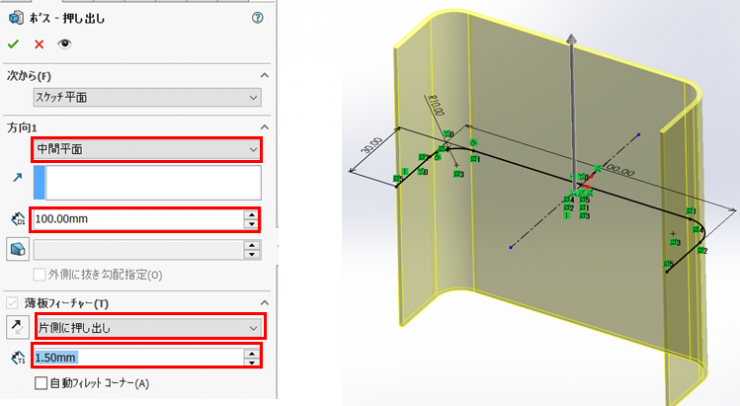Viewport: 740px width, 406px height.
Task: Toggle the detailed preview eye icon
Action: click(x=65, y=44)
